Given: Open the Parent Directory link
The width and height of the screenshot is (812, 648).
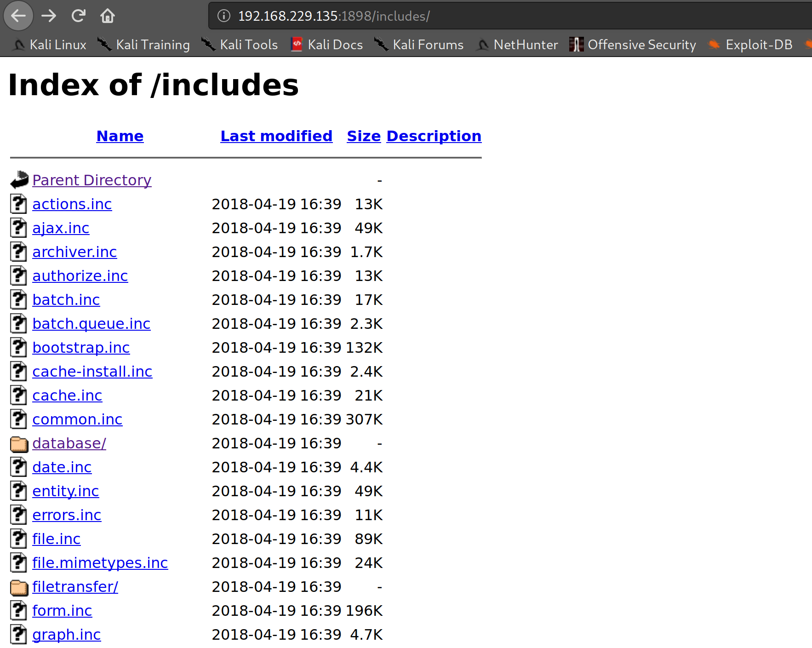Looking at the screenshot, I should click(x=91, y=180).
